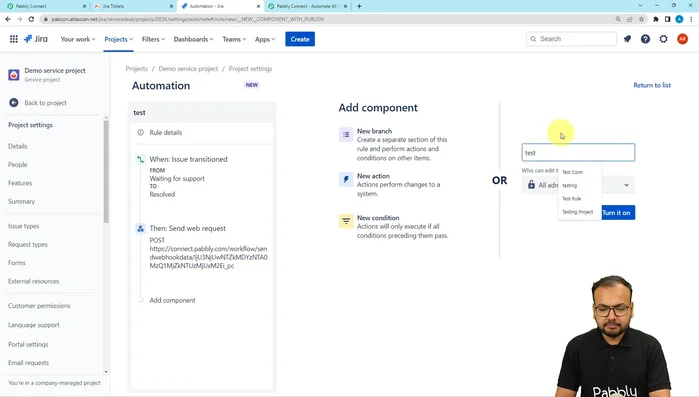Click the Jira logo
Screen dimensions: 699x397
36,39
